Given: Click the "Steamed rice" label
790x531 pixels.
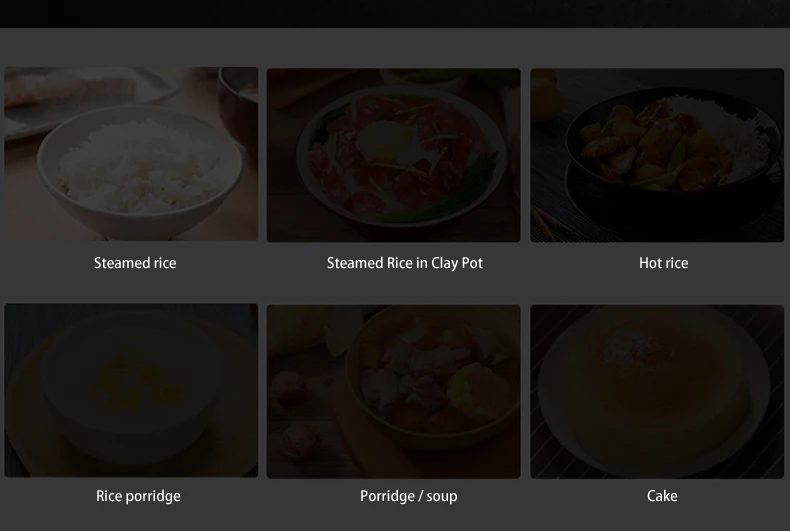Looking at the screenshot, I should coord(135,263).
